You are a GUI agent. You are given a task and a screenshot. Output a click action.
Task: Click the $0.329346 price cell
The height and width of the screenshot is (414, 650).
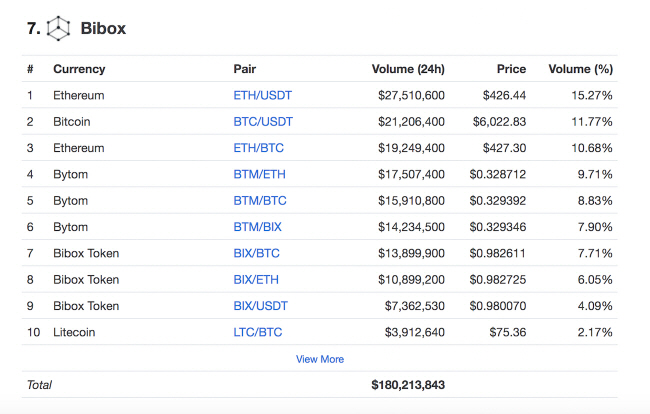tap(497, 227)
